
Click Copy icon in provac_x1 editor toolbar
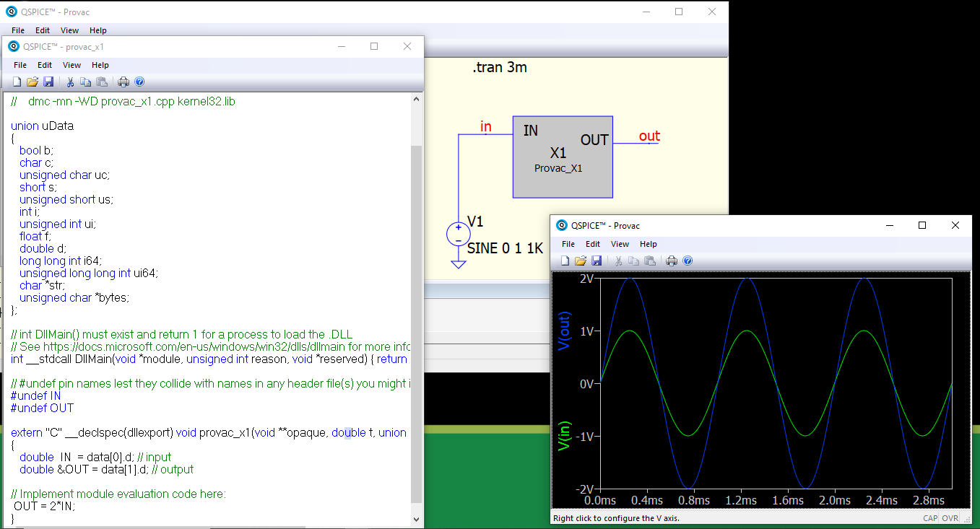click(x=86, y=82)
